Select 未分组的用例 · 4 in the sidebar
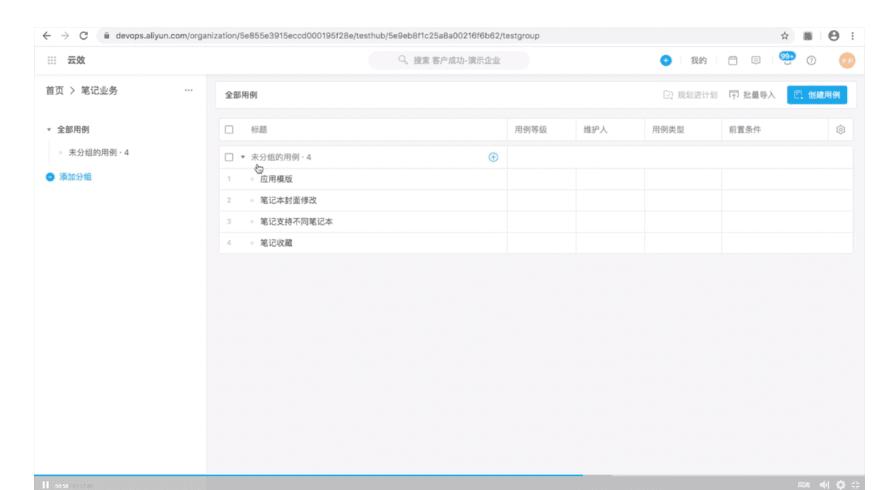The height and width of the screenshot is (490, 874). coord(99,152)
